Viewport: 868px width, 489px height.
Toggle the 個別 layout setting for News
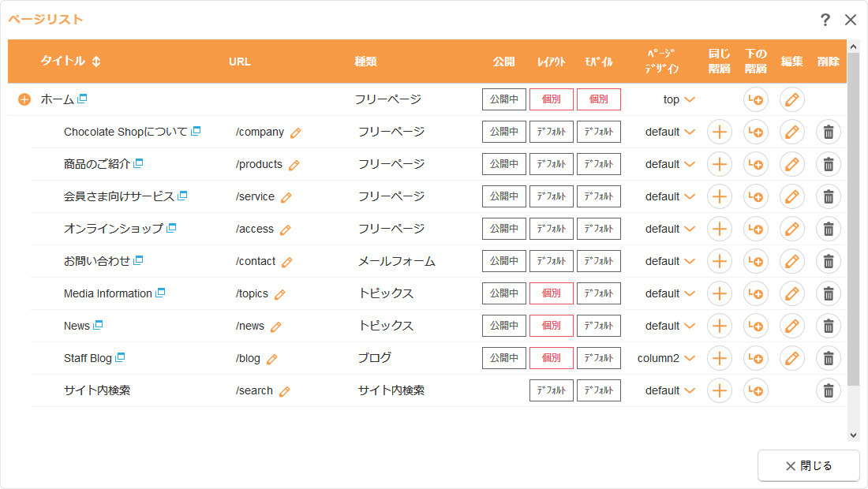[x=551, y=326]
